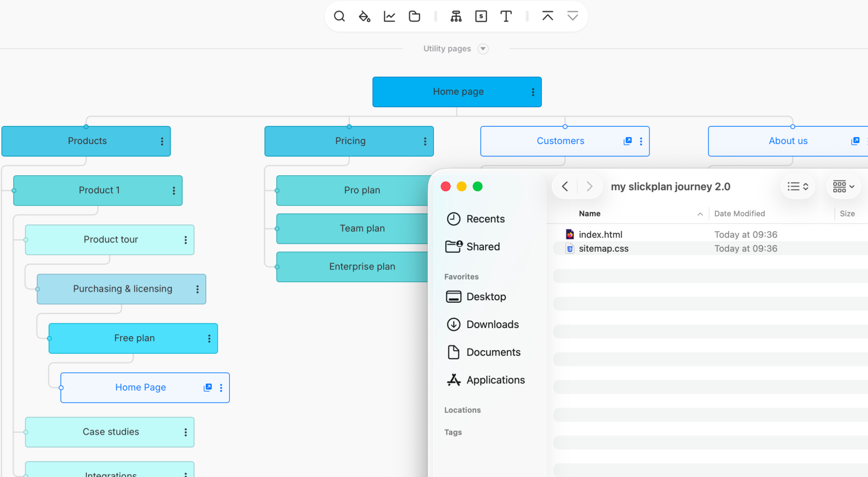This screenshot has height=477, width=868.
Task: Open Purchasing & licensing options menu
Action: coord(197,289)
